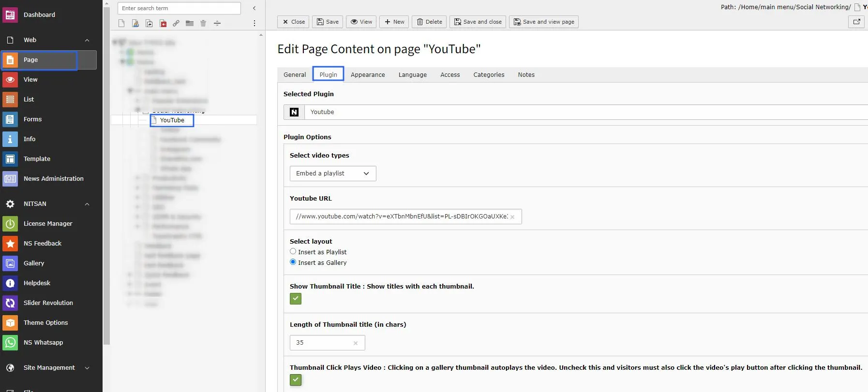
Task: Click Save and close button
Action: tap(478, 22)
